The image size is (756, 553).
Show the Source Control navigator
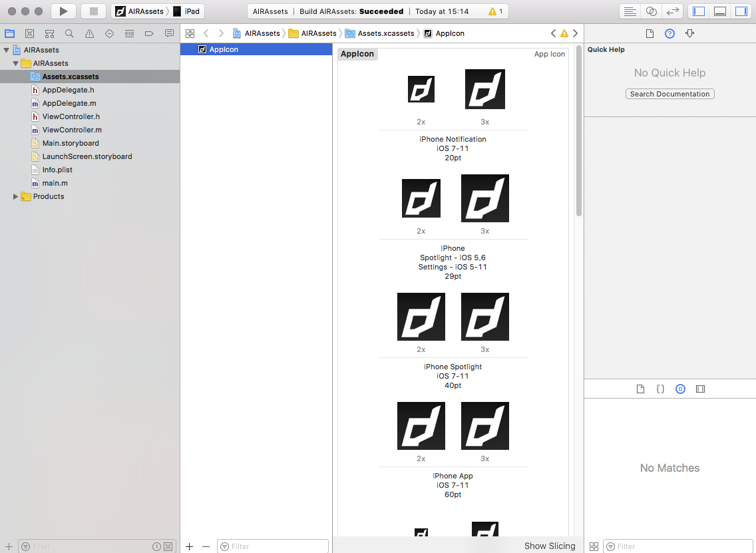29,33
